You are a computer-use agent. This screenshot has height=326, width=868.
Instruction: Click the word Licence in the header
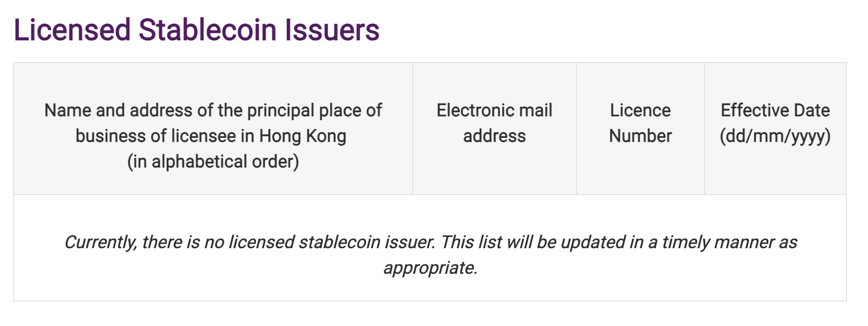[x=640, y=110]
